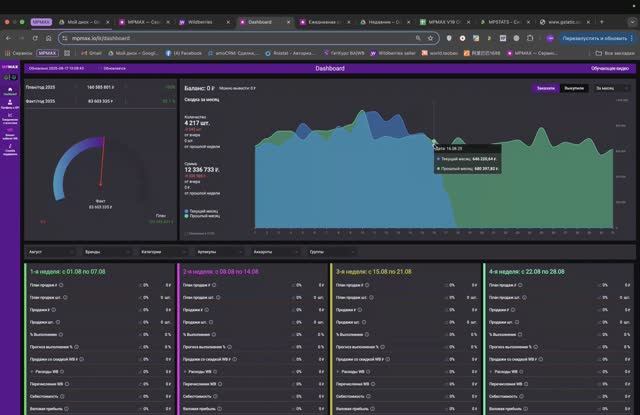640x415 pixels.
Task: Toggle the Текущий месяц legend series
Action: click(x=202, y=211)
